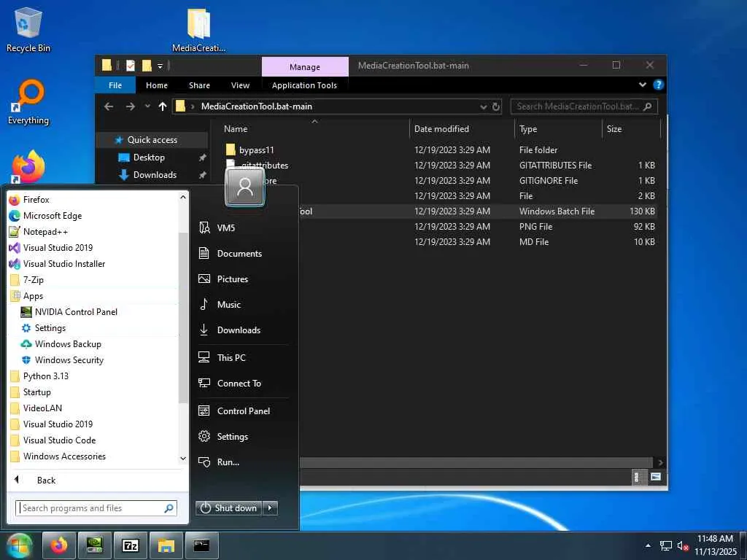Image resolution: width=747 pixels, height=560 pixels.
Task: Click the Shut down button
Action: pos(229,508)
